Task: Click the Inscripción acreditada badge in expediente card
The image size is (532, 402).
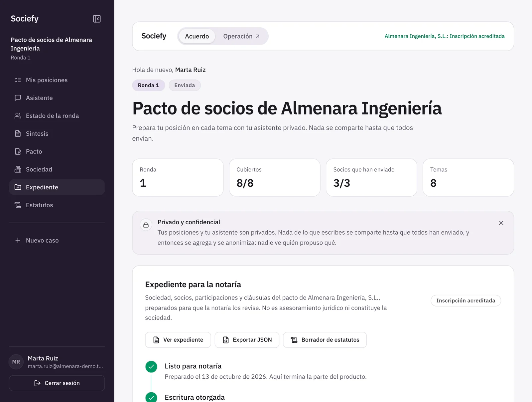Action: pos(466,301)
